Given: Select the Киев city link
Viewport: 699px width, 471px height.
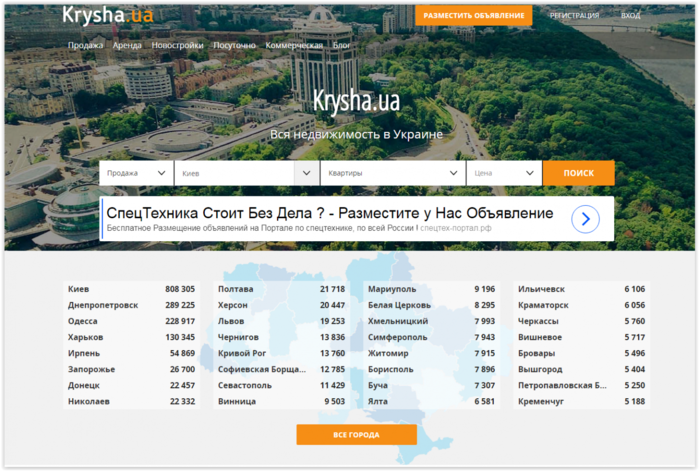Looking at the screenshot, I should click(x=78, y=289).
